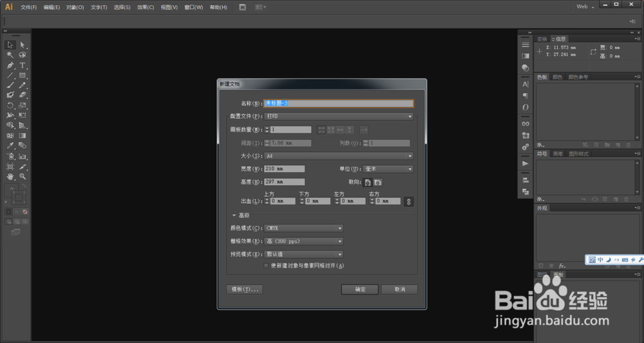Screen dimensions: 644x343
Task: Click the Name (名称) text field
Action: pos(339,103)
